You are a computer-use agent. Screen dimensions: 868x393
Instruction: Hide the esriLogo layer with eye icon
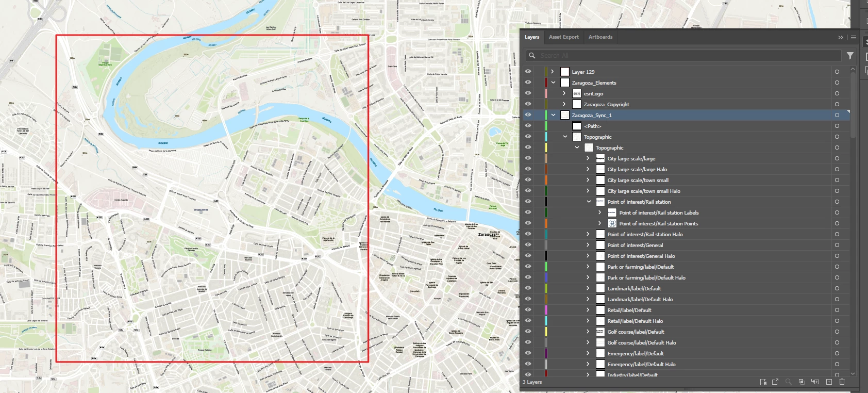pyautogui.click(x=528, y=93)
